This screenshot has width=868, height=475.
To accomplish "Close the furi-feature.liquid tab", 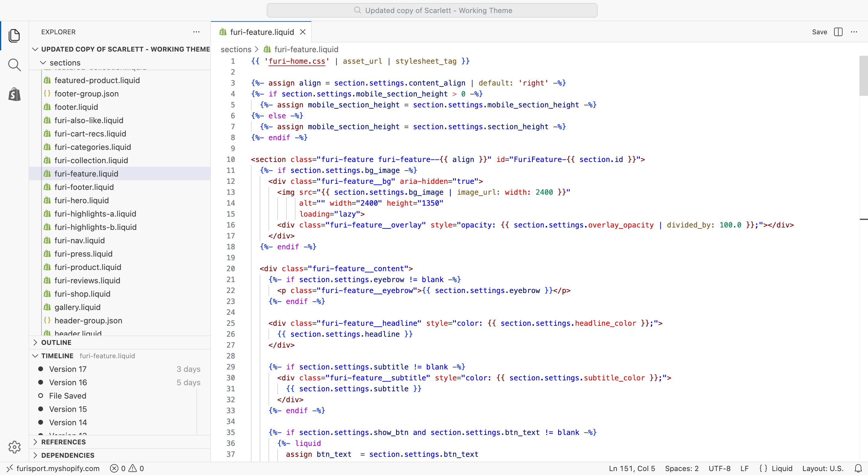I will (x=303, y=32).
